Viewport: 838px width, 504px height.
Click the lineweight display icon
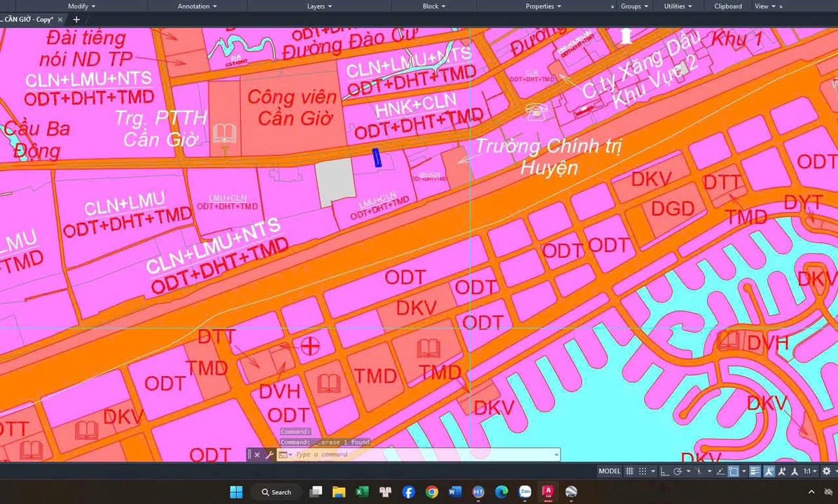pos(755,471)
